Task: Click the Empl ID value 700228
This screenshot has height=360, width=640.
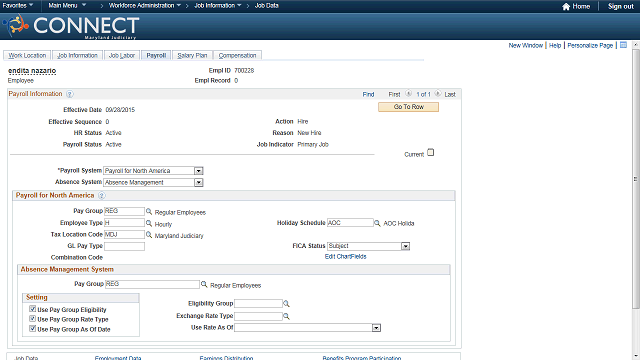Action: [x=244, y=71]
